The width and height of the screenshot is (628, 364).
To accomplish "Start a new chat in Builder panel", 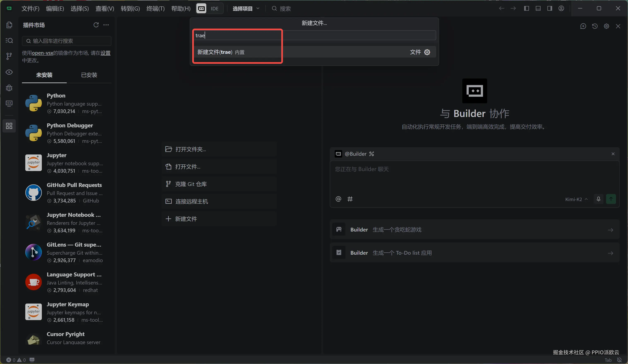I will click(x=583, y=26).
